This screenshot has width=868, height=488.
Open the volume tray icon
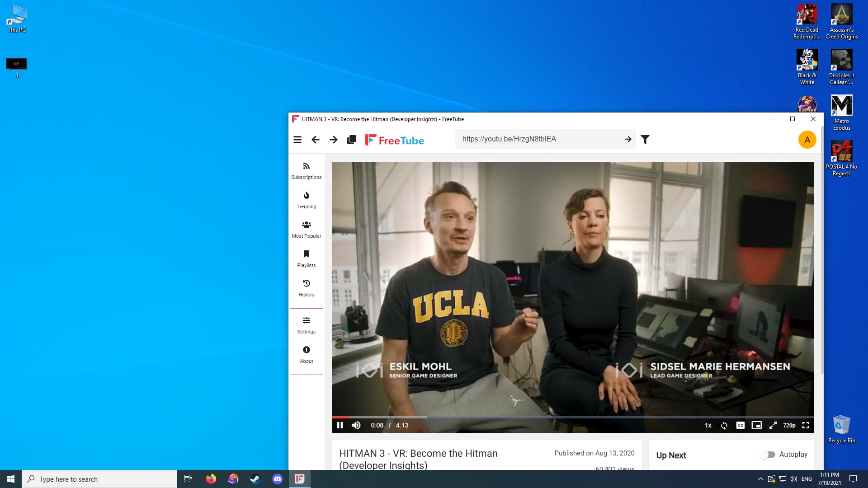point(793,479)
